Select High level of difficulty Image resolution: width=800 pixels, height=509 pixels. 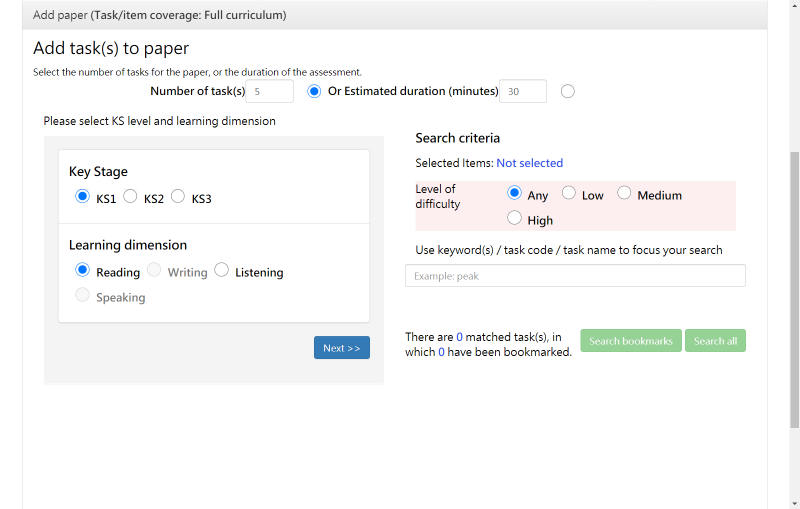[x=515, y=218]
